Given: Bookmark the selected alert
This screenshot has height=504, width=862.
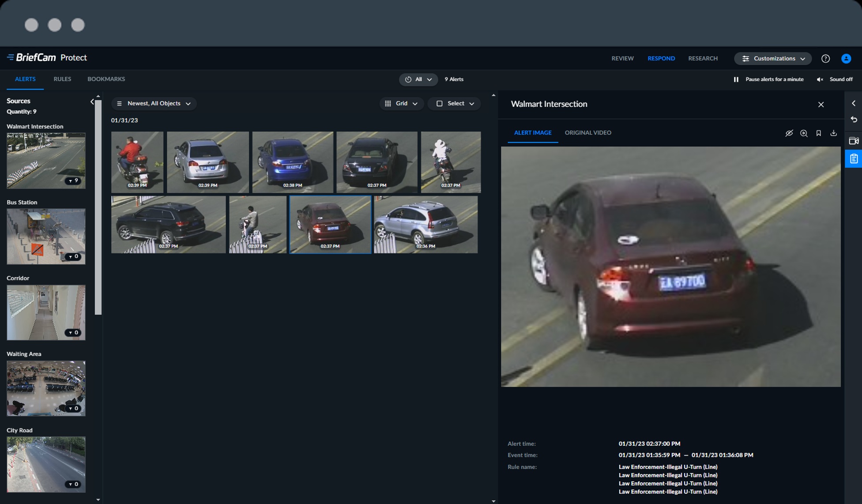Looking at the screenshot, I should [818, 133].
